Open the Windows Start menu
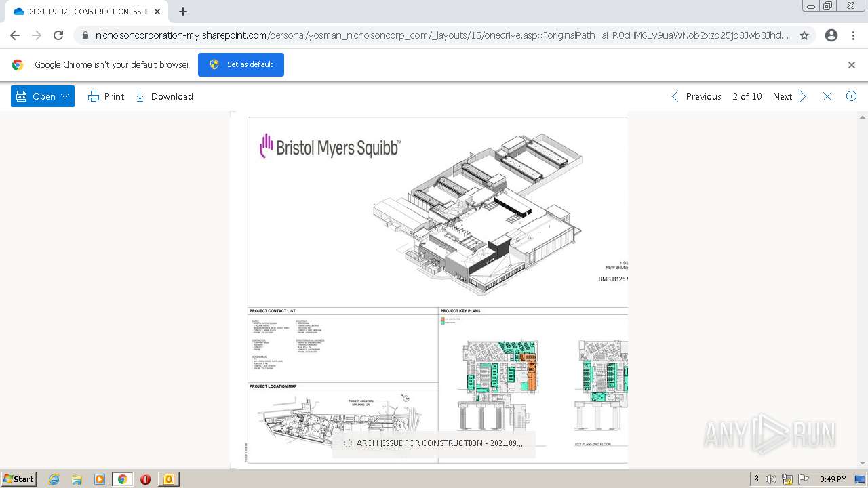 tap(18, 479)
